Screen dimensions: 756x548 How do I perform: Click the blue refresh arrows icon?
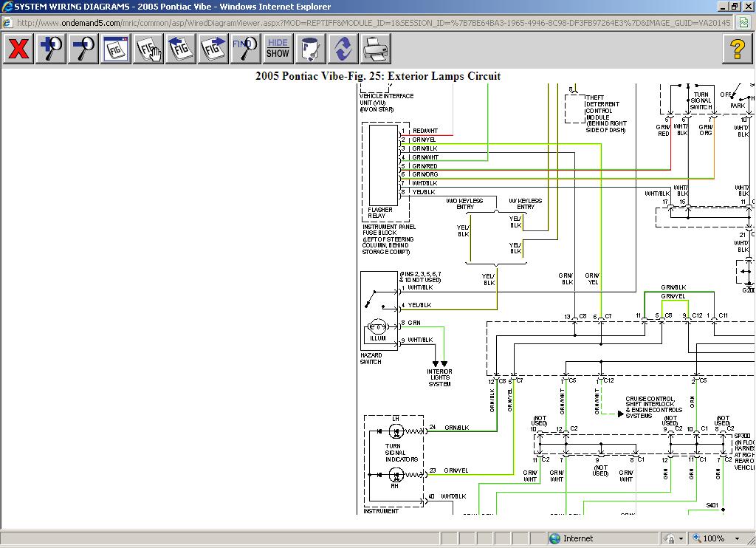pos(343,49)
